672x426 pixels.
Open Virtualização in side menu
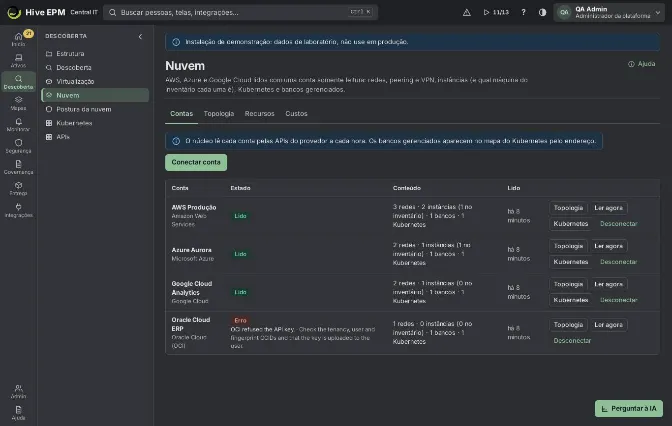pyautogui.click(x=95, y=81)
